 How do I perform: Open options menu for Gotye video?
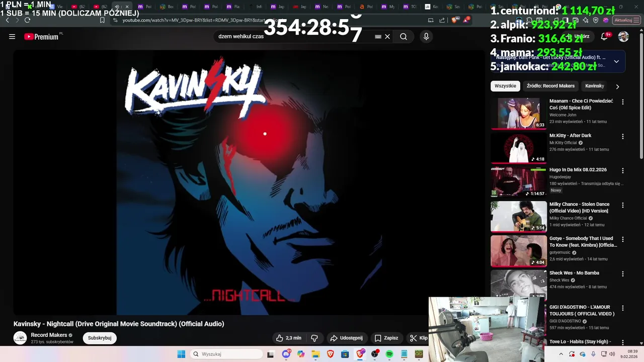tap(623, 239)
